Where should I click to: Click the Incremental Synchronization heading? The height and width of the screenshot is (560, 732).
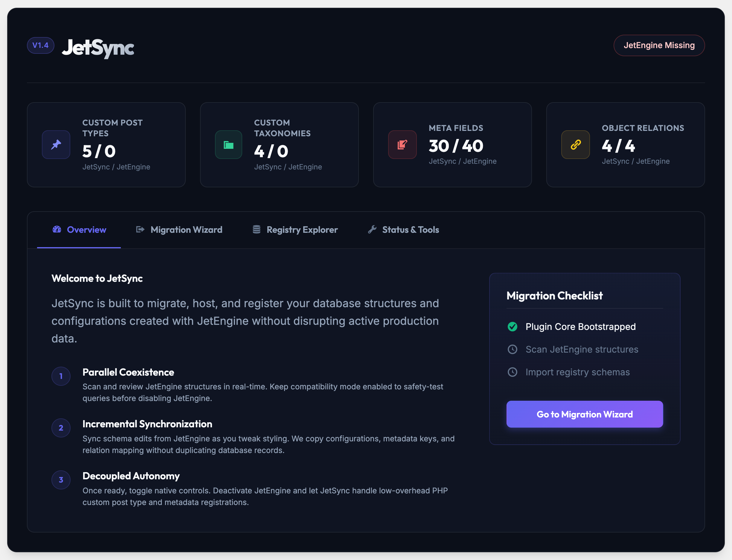[147, 424]
